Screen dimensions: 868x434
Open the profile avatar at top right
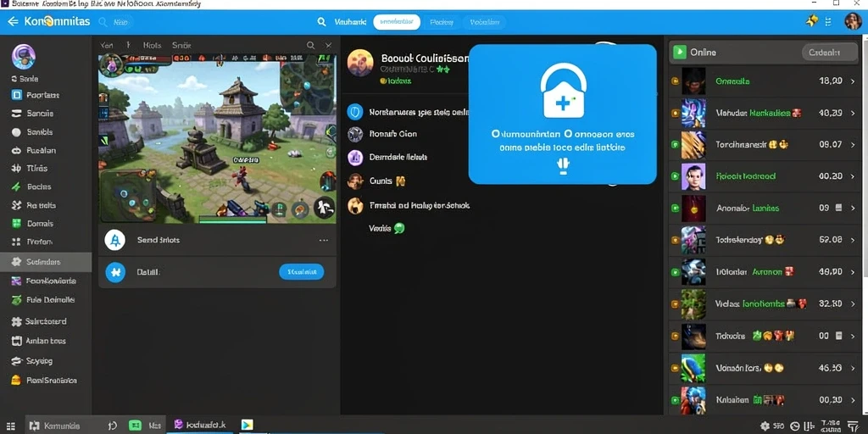point(853,21)
